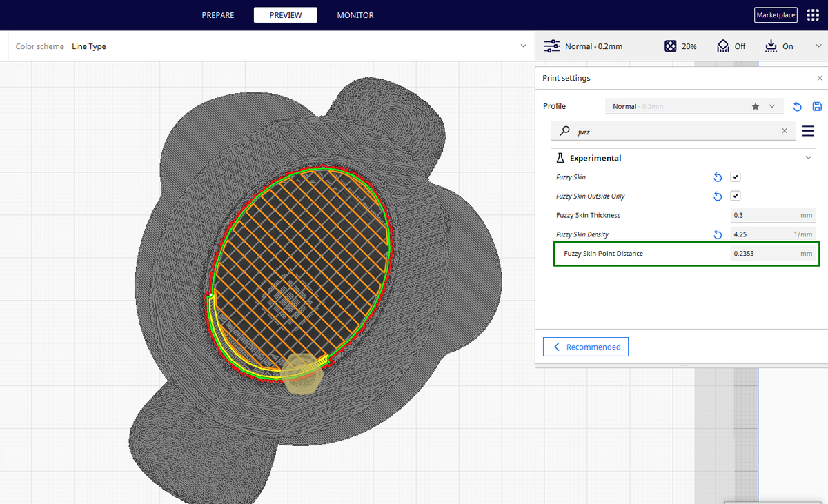Collapse the Experimental settings section

pyautogui.click(x=808, y=157)
